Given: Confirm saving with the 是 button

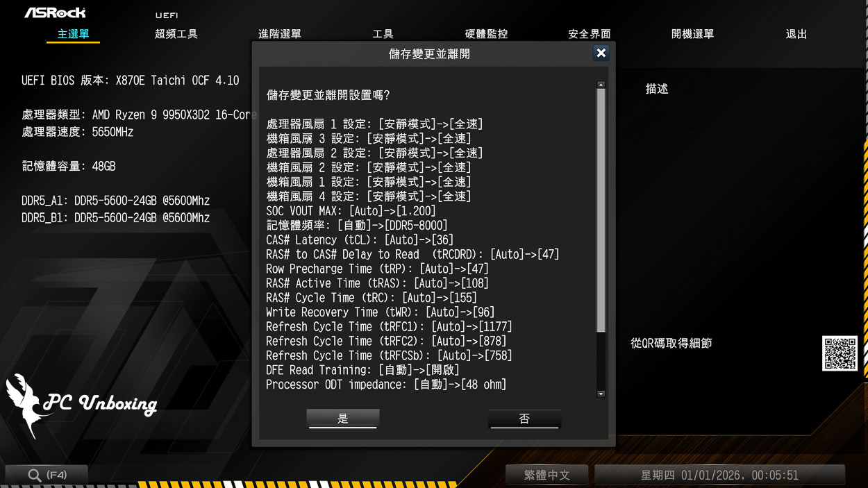Looking at the screenshot, I should click(343, 418).
